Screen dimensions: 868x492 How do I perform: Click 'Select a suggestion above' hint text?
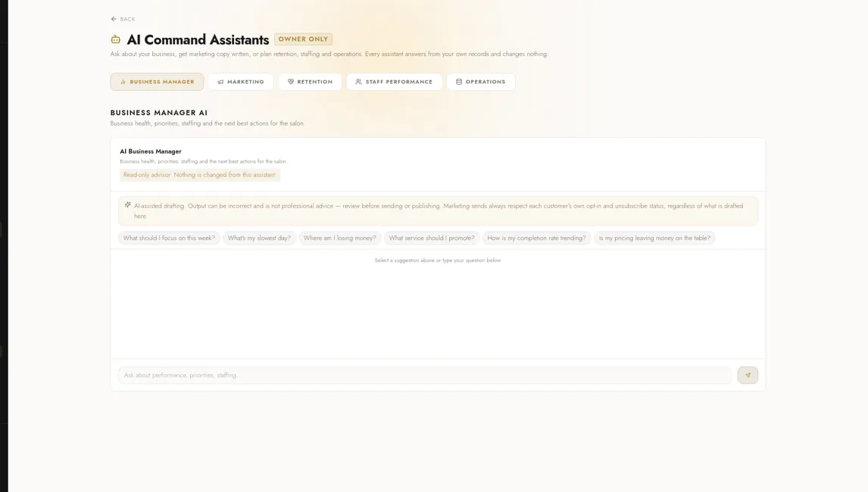(x=437, y=260)
